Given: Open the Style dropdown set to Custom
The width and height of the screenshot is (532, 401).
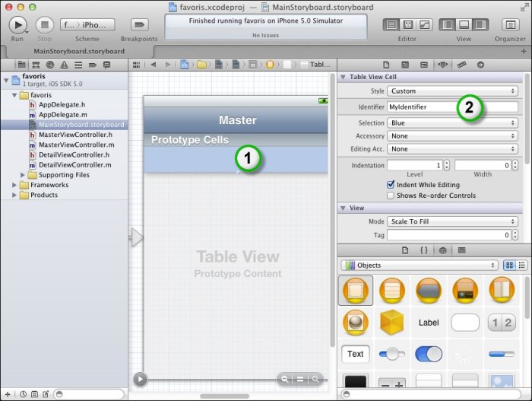Looking at the screenshot, I should pos(453,91).
